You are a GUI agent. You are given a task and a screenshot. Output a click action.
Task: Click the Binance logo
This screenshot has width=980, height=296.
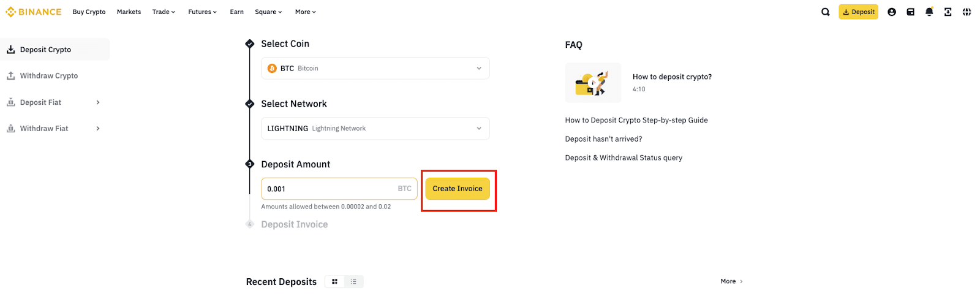(34, 12)
